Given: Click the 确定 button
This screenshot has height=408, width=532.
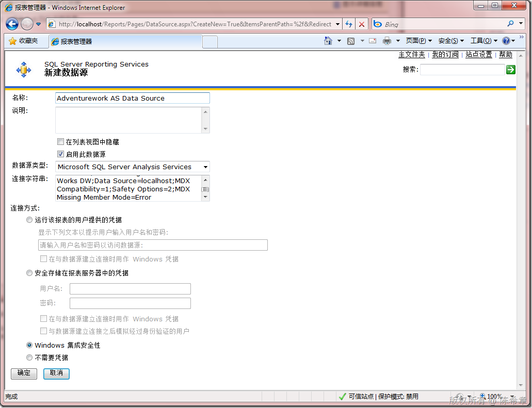Looking at the screenshot, I should click(24, 373).
